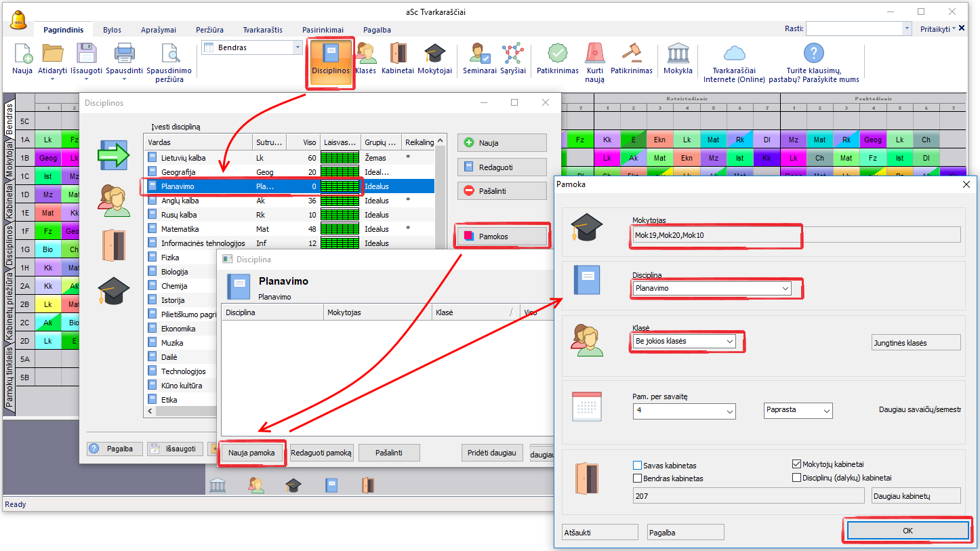Click the Sąryšiai toolbar icon
980x551 pixels.
(513, 54)
